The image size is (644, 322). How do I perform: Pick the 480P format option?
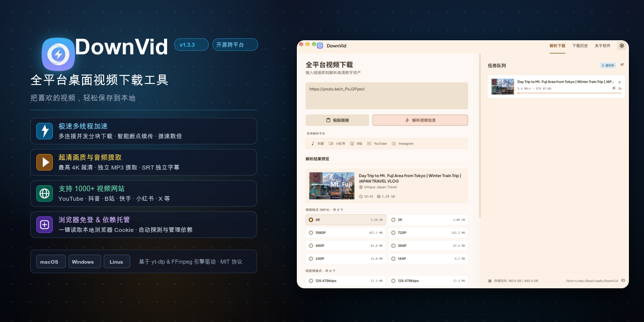[x=346, y=246]
